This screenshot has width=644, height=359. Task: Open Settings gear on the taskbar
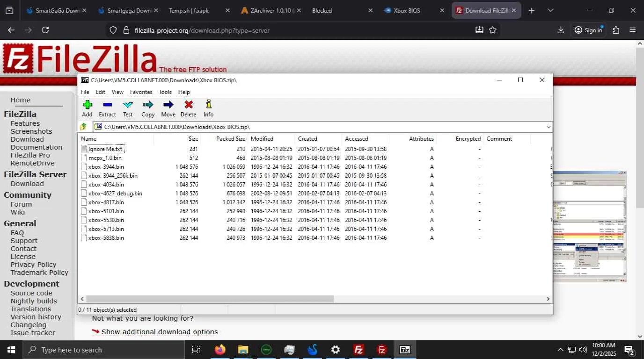tap(336, 350)
